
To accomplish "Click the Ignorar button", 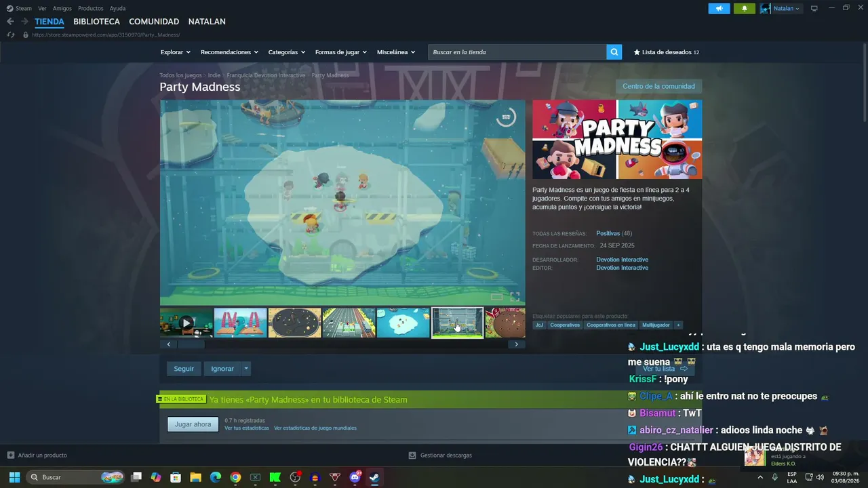I will pyautogui.click(x=222, y=369).
